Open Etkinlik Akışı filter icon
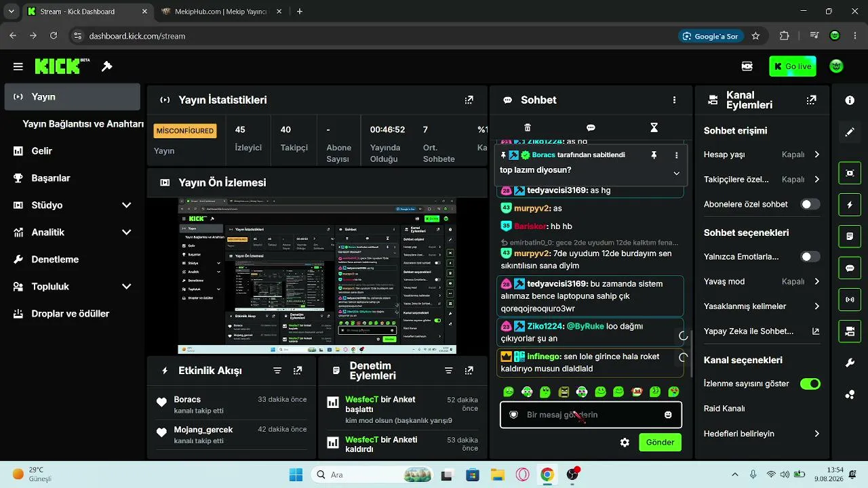Image resolution: width=868 pixels, height=488 pixels. click(x=277, y=371)
